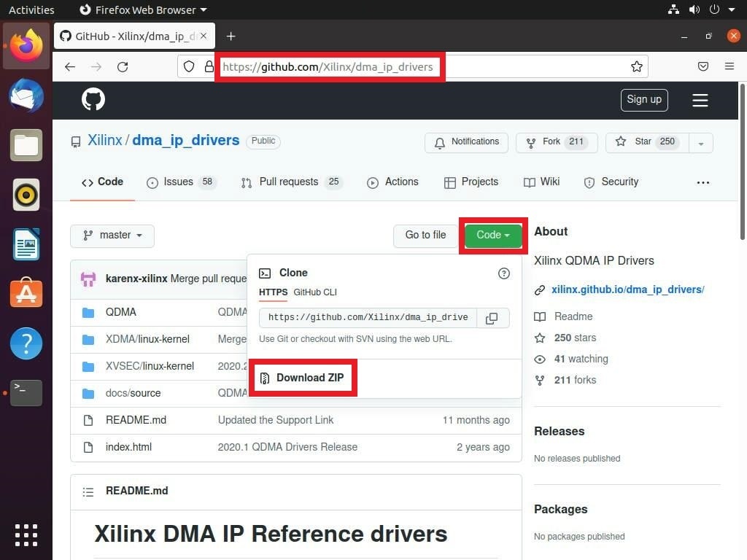Reload the current page
The height and width of the screenshot is (560, 747).
coord(123,66)
